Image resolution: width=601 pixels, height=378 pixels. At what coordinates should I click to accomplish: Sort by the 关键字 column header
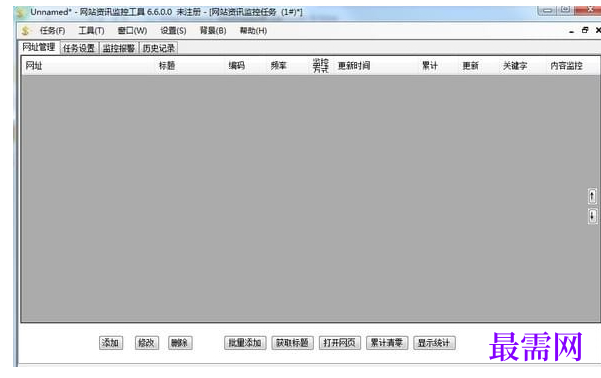click(x=515, y=66)
